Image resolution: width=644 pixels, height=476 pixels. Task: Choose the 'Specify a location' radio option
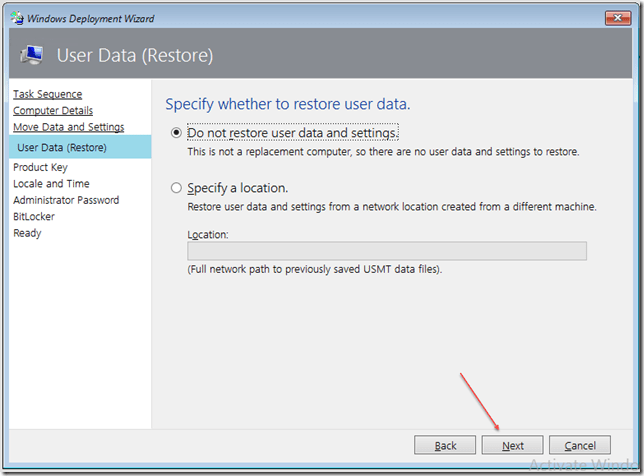click(177, 188)
